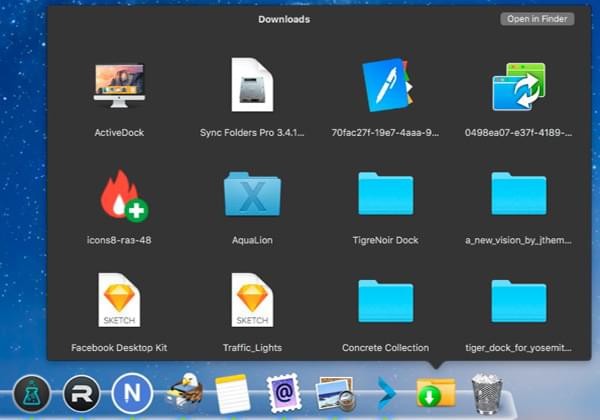The image size is (600, 420).
Task: Open the Traffic_Lights sketch file
Action: [x=252, y=301]
